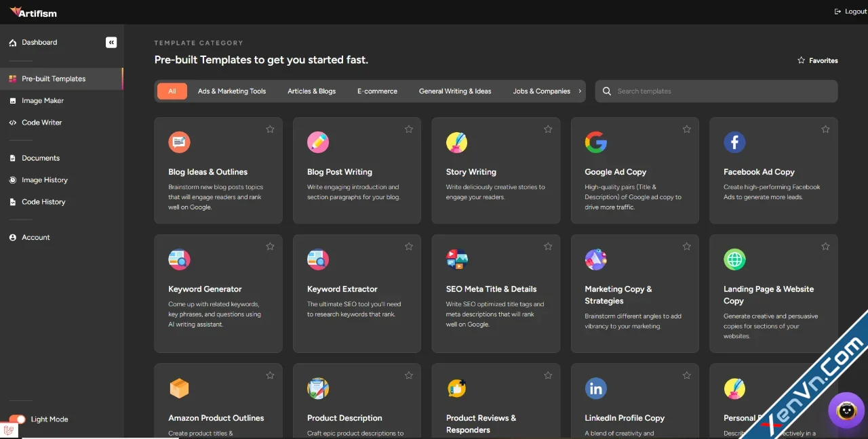Click the template search field

(715, 91)
